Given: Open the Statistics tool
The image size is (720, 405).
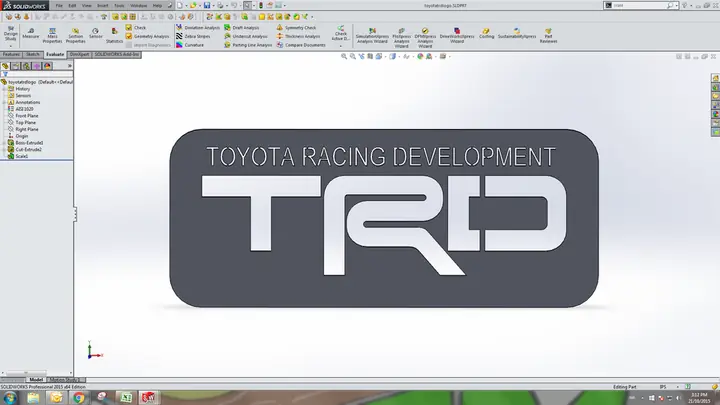Looking at the screenshot, I should click(114, 35).
